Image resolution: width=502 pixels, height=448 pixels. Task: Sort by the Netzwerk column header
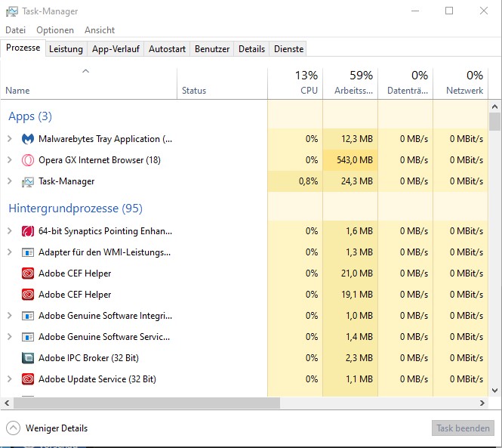(x=460, y=84)
